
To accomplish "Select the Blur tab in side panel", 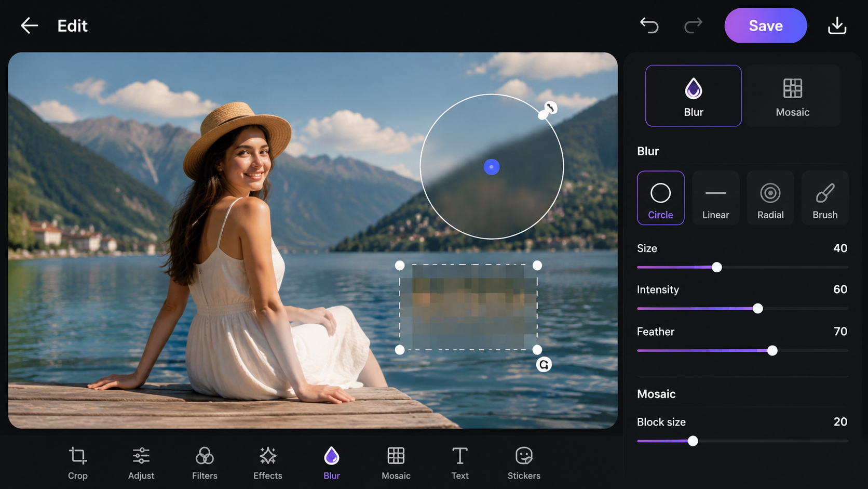I will [694, 96].
